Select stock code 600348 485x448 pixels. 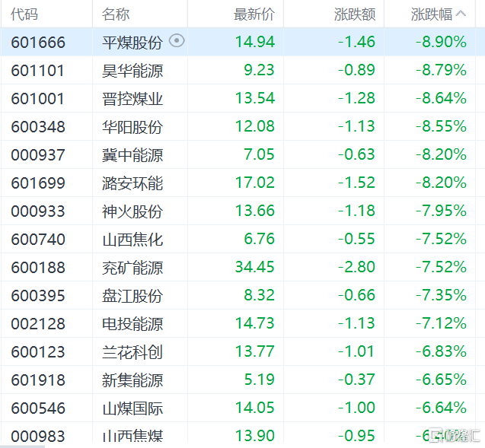point(38,127)
